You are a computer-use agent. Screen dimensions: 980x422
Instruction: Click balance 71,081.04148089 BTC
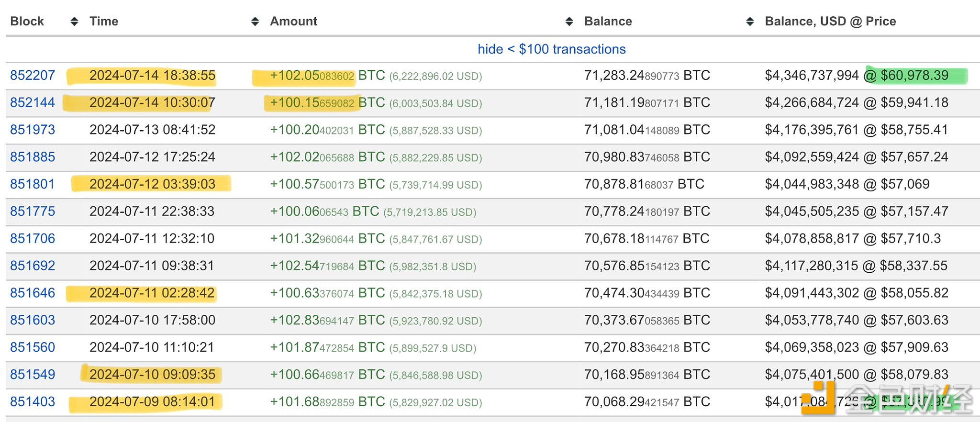click(x=647, y=130)
